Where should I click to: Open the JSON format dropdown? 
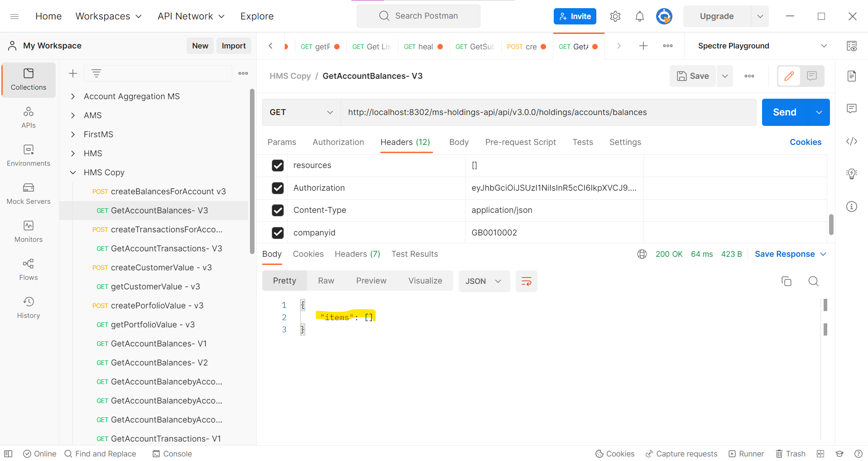pyautogui.click(x=484, y=281)
